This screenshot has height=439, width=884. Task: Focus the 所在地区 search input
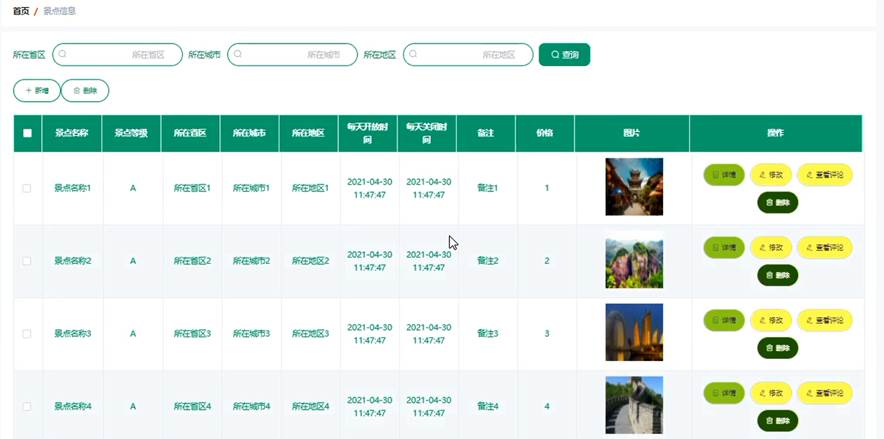[x=468, y=55]
